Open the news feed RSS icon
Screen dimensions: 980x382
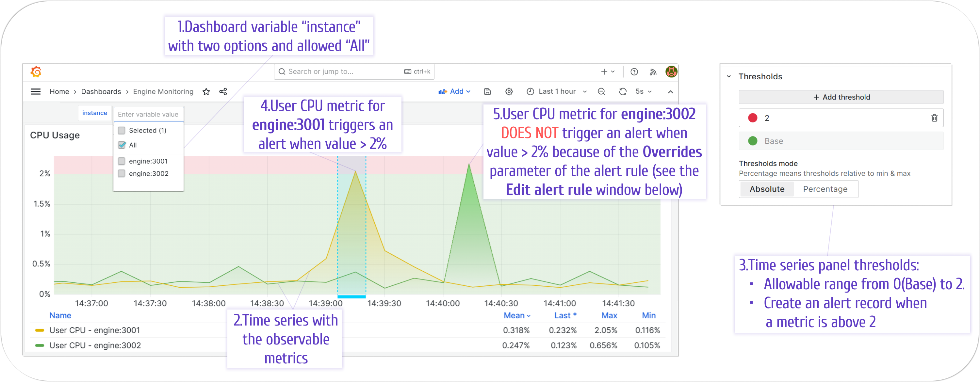tap(653, 72)
